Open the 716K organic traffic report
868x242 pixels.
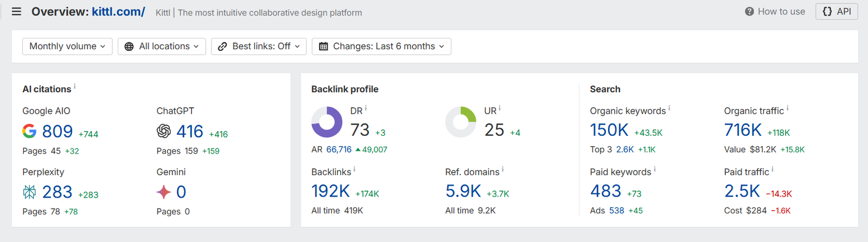click(743, 130)
